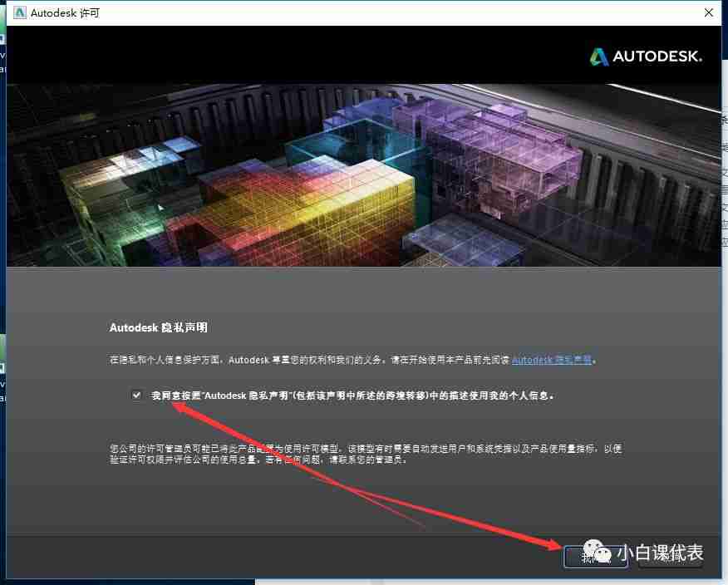Click the AUTODESK wordmark at top right

(x=657, y=57)
